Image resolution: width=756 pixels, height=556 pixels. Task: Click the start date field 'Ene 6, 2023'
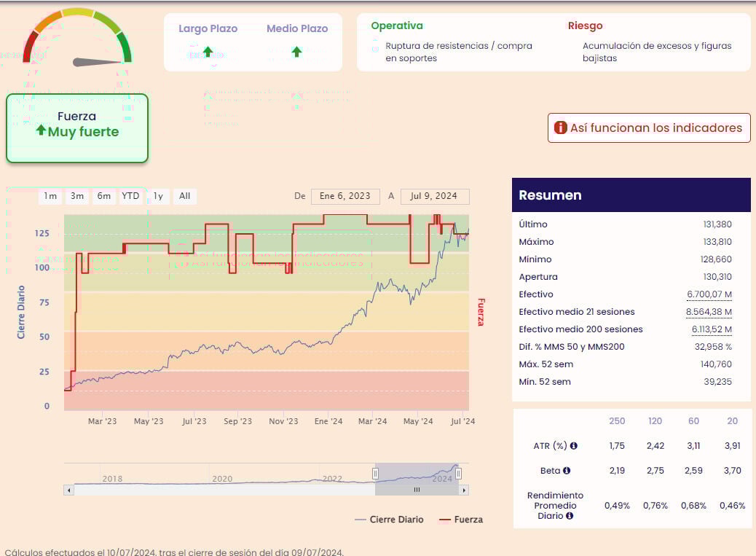coord(345,196)
